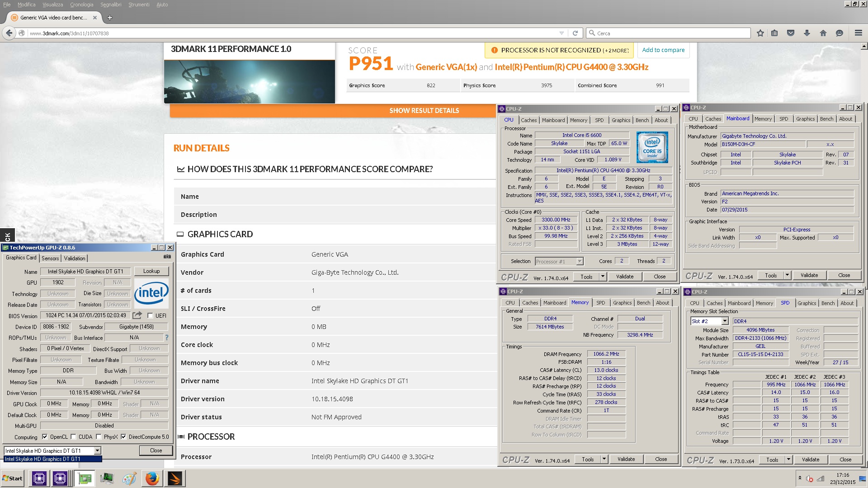The image size is (868, 488).
Task: Click 3DMark 11 benchmark thumbnail image
Action: tap(250, 82)
